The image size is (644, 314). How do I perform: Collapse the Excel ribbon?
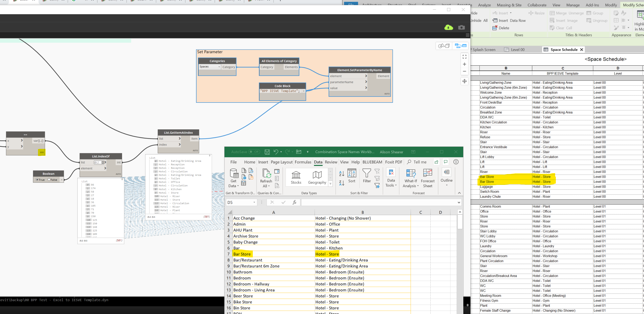(459, 193)
